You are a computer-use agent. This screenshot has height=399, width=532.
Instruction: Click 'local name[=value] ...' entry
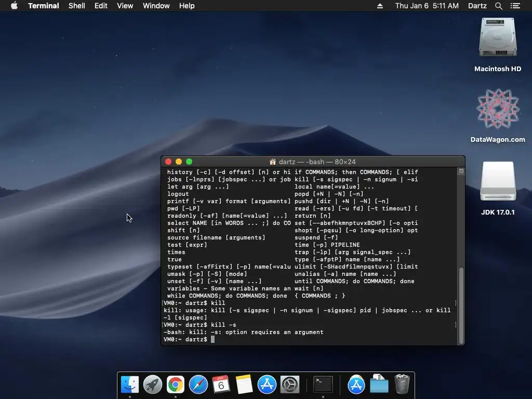[334, 187]
